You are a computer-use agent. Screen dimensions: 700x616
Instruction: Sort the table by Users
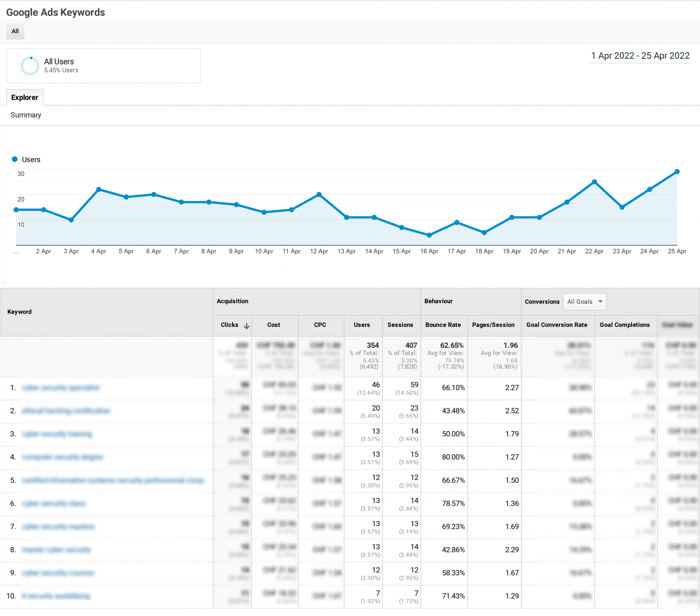click(362, 325)
